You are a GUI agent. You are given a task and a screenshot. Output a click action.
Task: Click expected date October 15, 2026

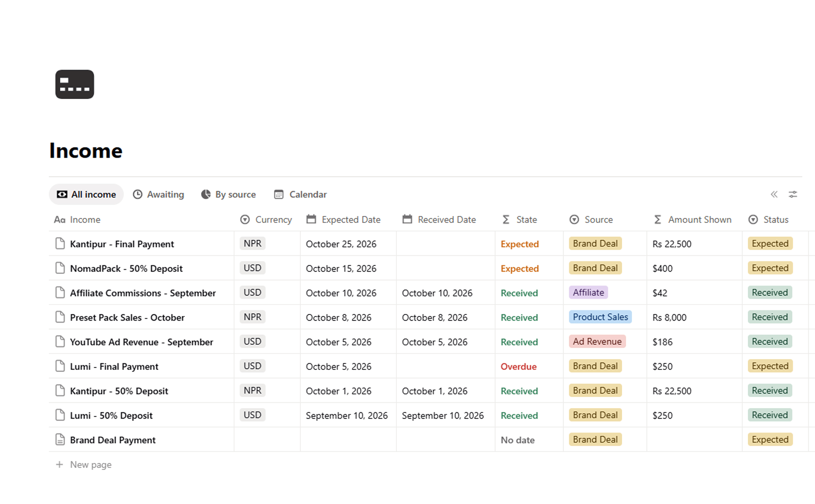341,268
